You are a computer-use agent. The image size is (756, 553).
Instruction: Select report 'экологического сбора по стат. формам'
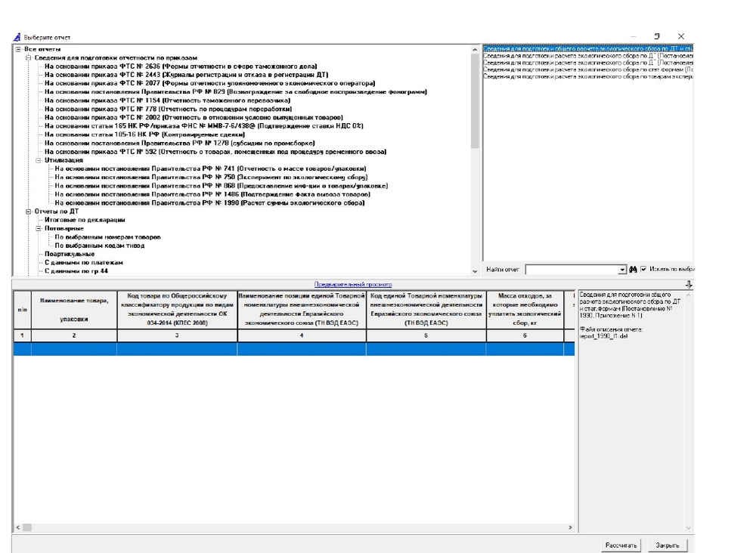588,70
